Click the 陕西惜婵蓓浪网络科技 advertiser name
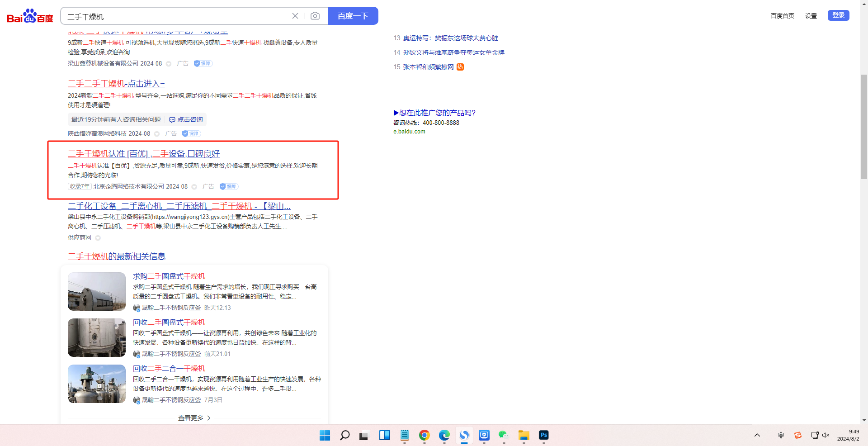Screen dimensions: 868x446 pos(97,134)
